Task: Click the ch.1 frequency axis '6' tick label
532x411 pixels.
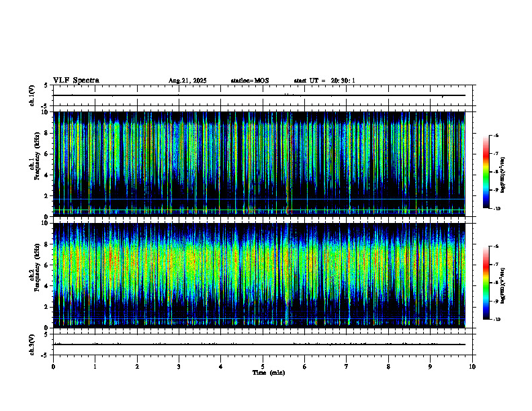Action: (x=47, y=154)
